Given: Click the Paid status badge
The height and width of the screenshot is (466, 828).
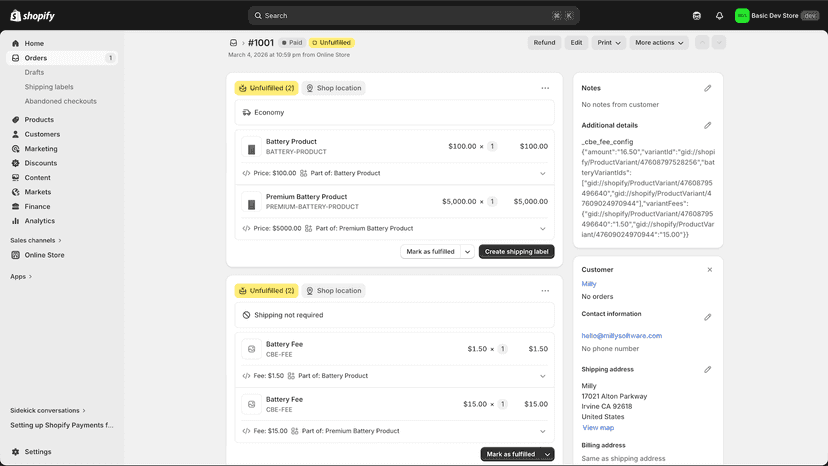Looking at the screenshot, I should [291, 42].
